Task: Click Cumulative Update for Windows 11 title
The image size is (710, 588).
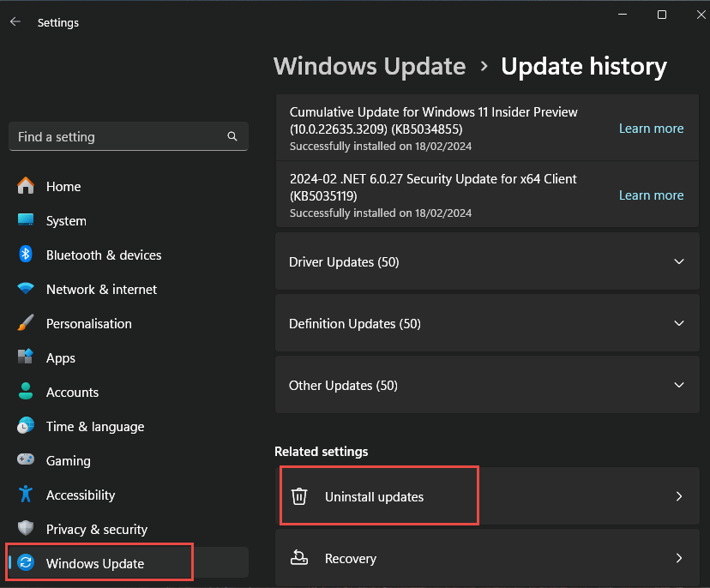Action: pos(433,120)
